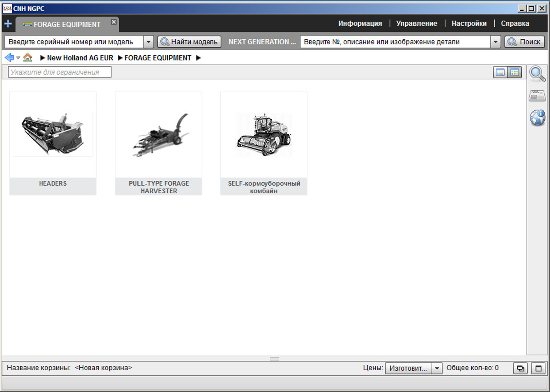Expand the part search field dropdown
This screenshot has width=550, height=392.
(x=495, y=42)
